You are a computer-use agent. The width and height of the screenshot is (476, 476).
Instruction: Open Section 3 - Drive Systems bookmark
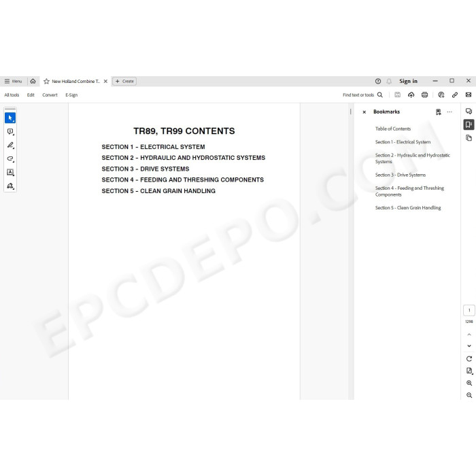point(401,175)
